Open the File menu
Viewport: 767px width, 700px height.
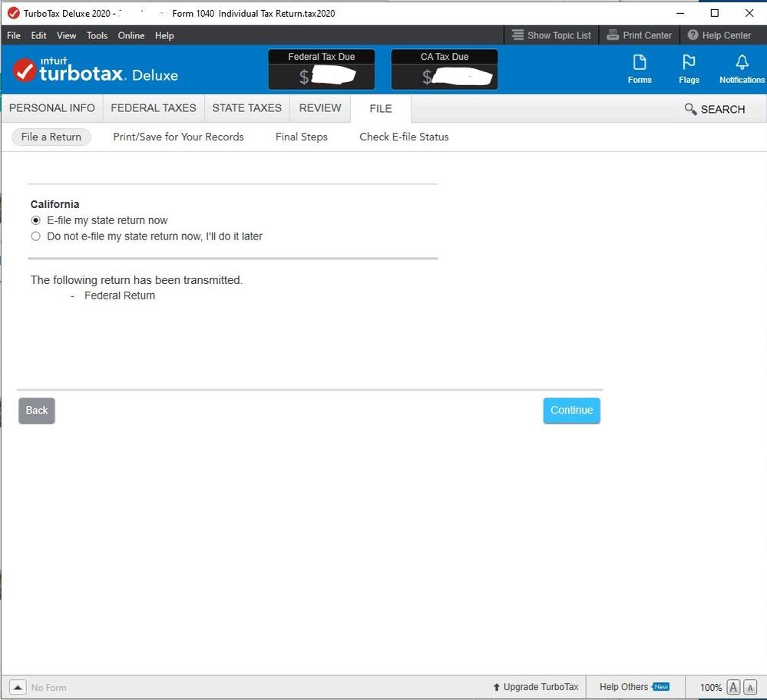(x=14, y=36)
